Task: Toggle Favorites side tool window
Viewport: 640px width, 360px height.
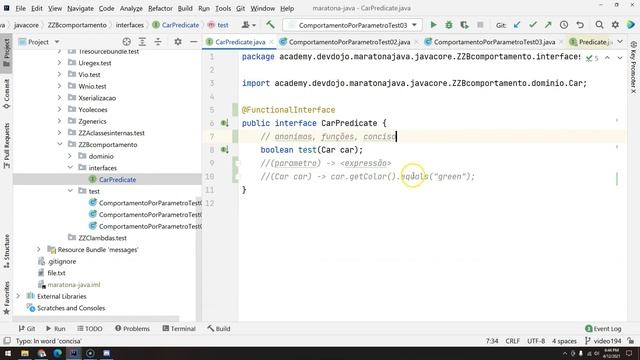Action: pos(6,298)
